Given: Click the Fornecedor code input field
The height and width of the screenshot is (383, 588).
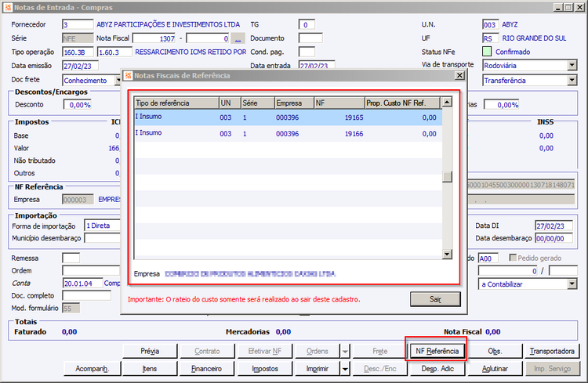Looking at the screenshot, I should click(76, 25).
